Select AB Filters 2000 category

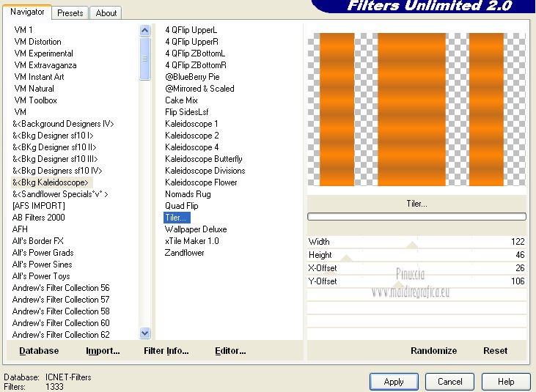click(x=38, y=218)
